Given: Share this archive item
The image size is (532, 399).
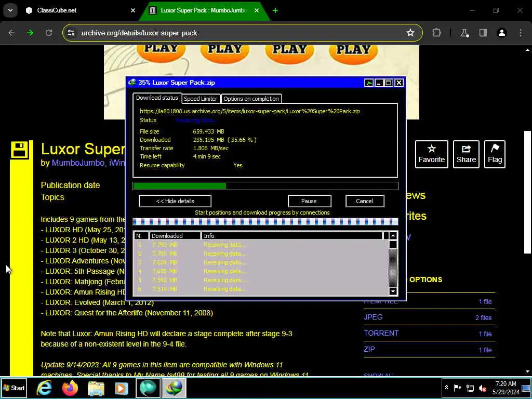Looking at the screenshot, I should coord(466,154).
